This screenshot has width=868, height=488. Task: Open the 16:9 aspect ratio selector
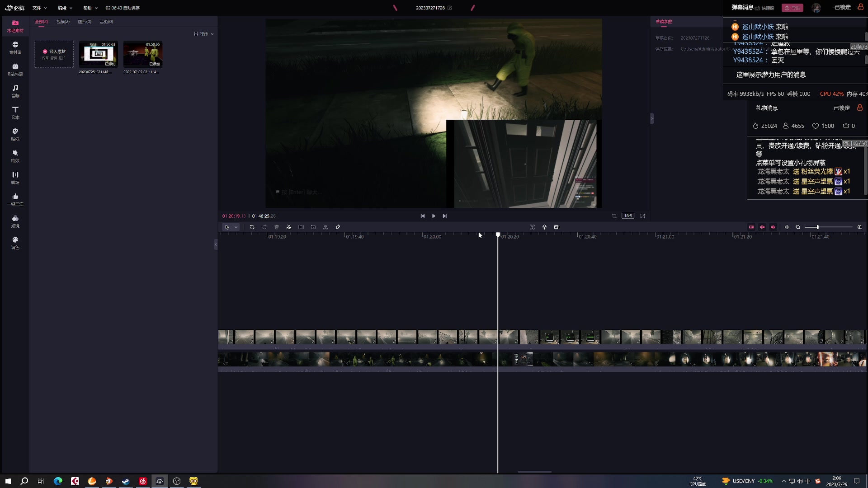pyautogui.click(x=628, y=216)
